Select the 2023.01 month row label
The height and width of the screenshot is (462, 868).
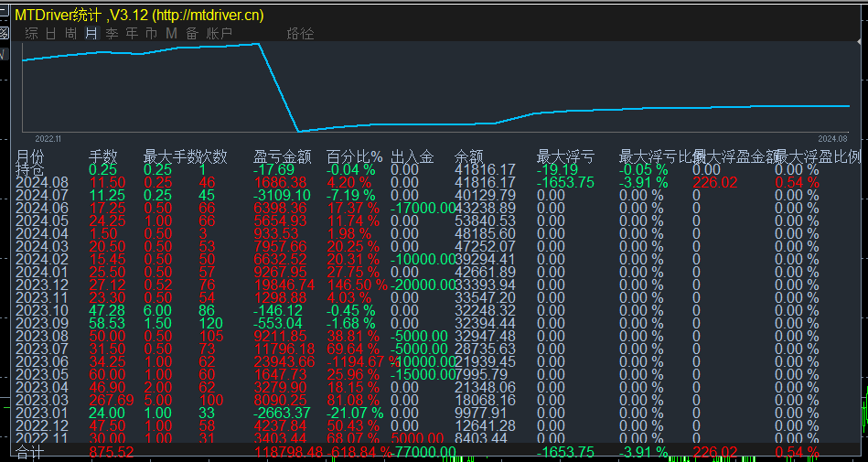(x=42, y=413)
